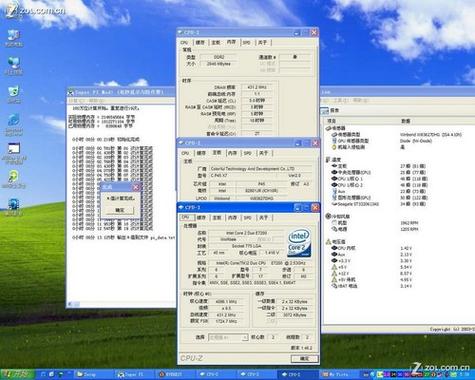Image resolution: width=475 pixels, height=380 pixels.
Task: Click the sensor report icon in EVEREST panel header
Action: coord(325,111)
